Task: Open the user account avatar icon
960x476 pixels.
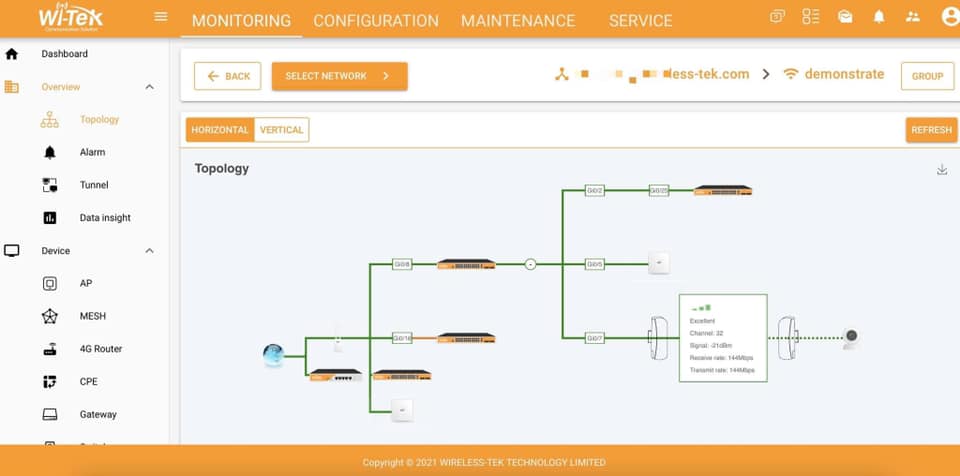Action: click(950, 17)
